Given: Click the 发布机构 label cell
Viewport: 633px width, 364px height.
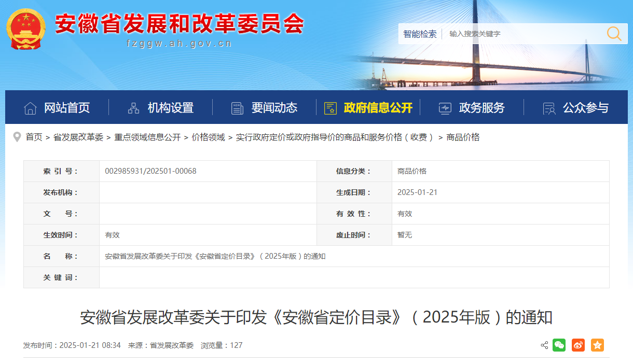Looking at the screenshot, I should coord(61,192).
